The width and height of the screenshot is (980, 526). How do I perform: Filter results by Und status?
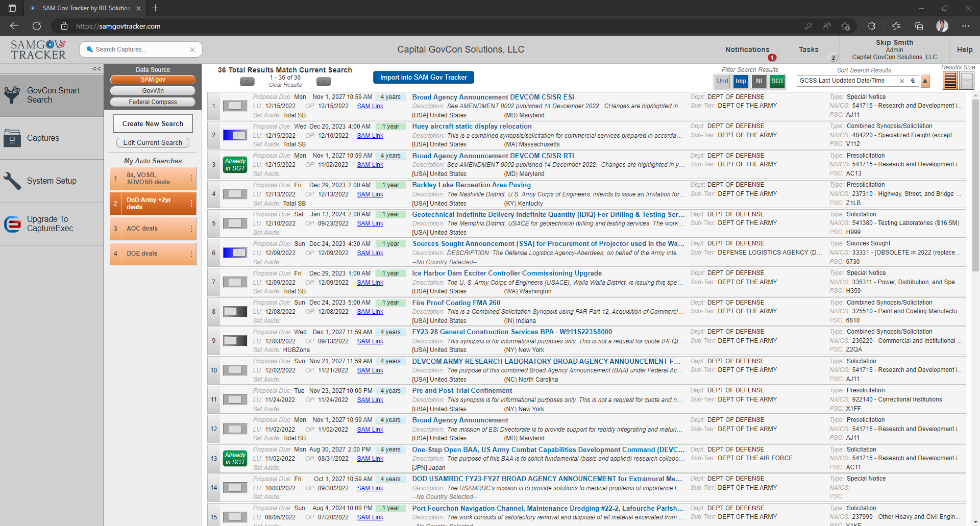tap(722, 81)
